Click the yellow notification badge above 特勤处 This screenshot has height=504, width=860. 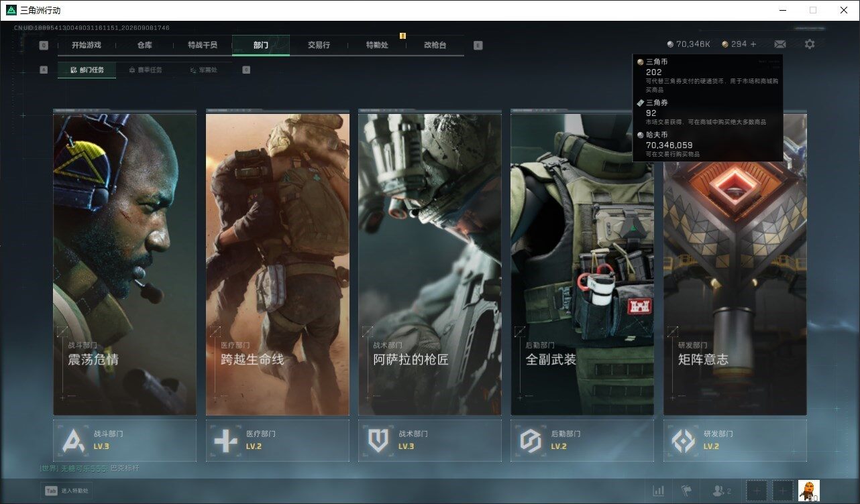(x=402, y=36)
